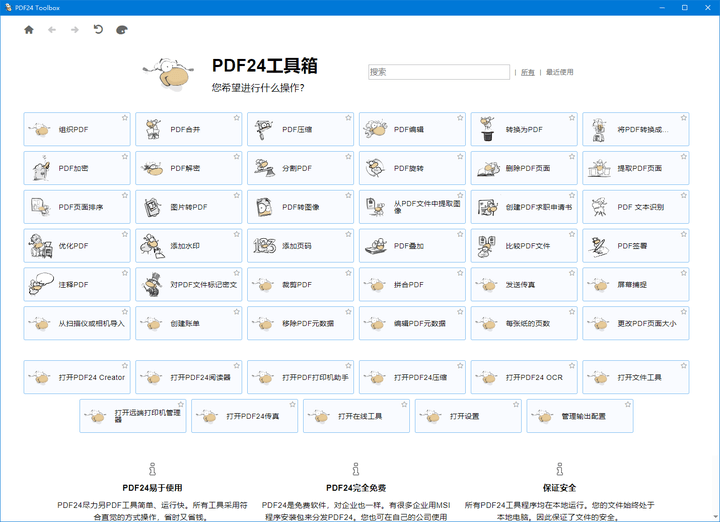Open the theme palette icon

[121, 30]
